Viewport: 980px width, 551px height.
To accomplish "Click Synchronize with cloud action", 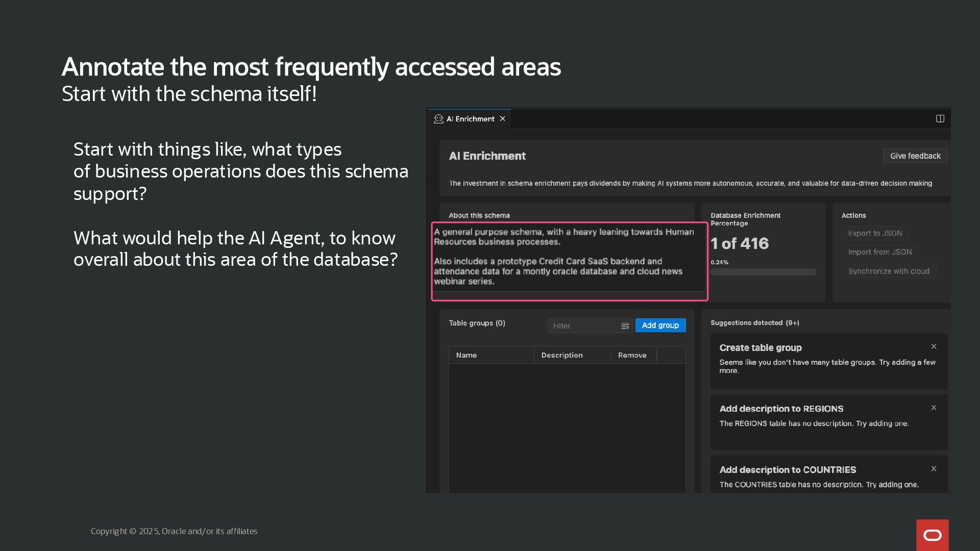I will point(888,271).
